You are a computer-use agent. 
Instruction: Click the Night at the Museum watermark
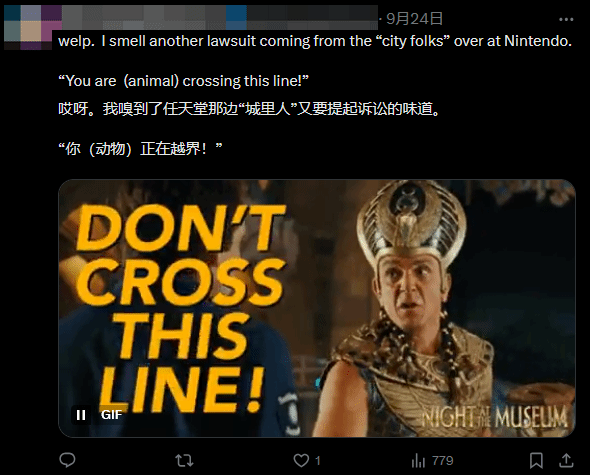[494, 418]
